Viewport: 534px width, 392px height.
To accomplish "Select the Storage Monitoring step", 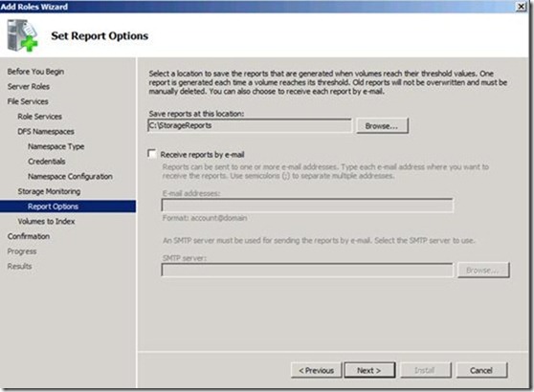I will point(49,191).
